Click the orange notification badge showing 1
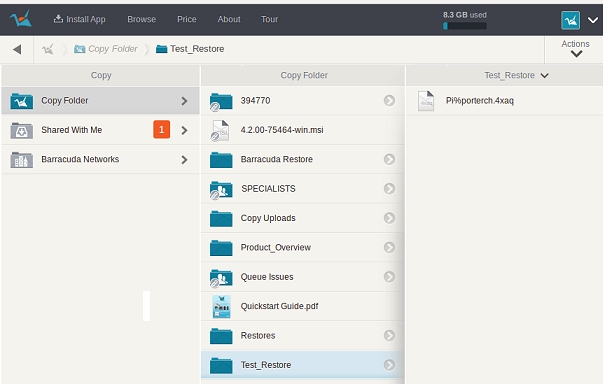This screenshot has height=384, width=605. (x=161, y=130)
